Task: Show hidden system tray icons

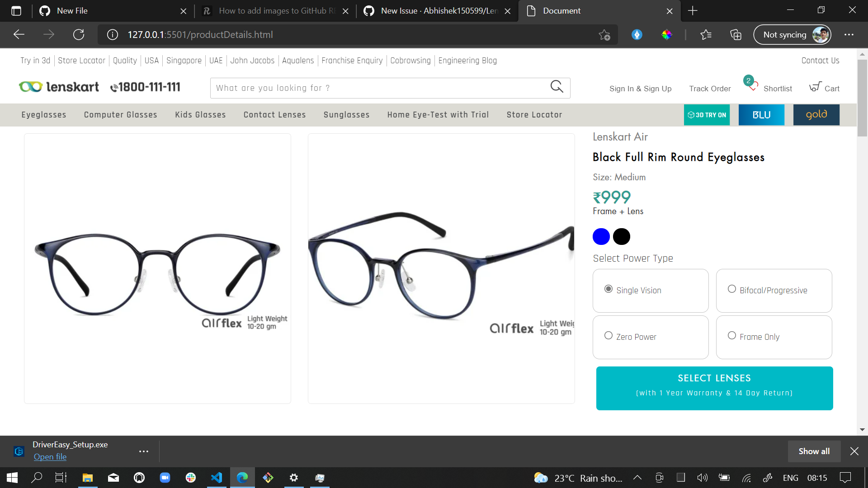Action: (x=637, y=478)
